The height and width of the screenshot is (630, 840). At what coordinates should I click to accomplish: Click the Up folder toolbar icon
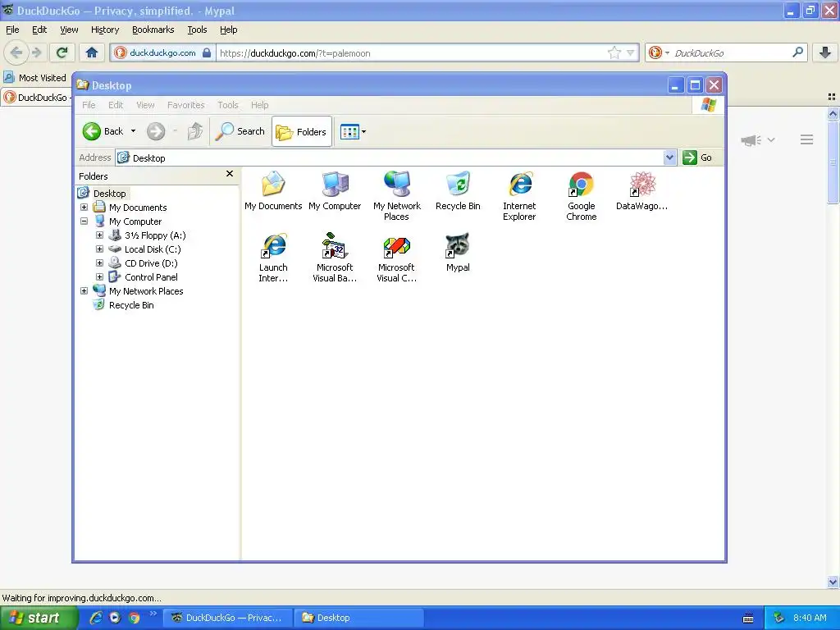pyautogui.click(x=195, y=131)
